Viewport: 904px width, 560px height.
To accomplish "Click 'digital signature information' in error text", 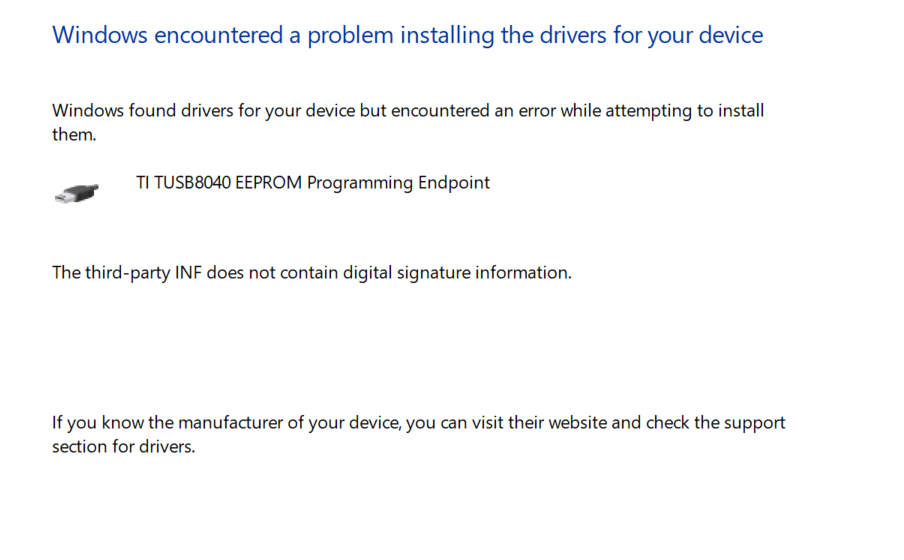I will tap(457, 273).
